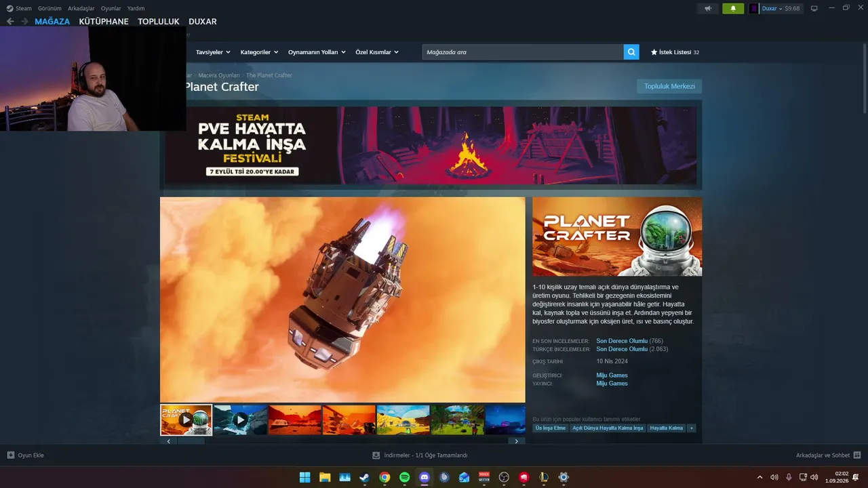This screenshot has width=868, height=488.
Task: Click the microphone icon in the system tray
Action: click(789, 477)
